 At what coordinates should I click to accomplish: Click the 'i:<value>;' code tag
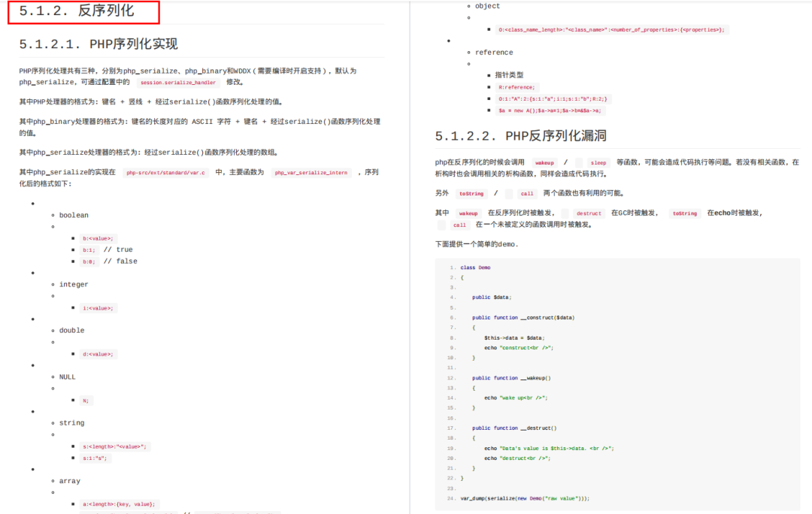point(98,309)
